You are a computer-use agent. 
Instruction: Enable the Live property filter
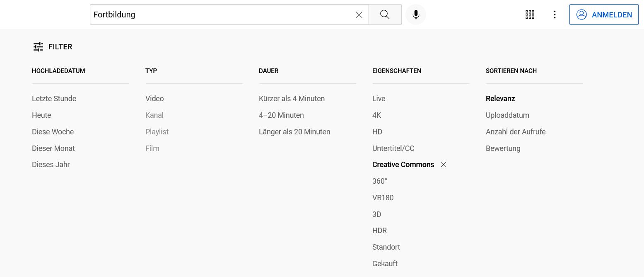pos(379,99)
